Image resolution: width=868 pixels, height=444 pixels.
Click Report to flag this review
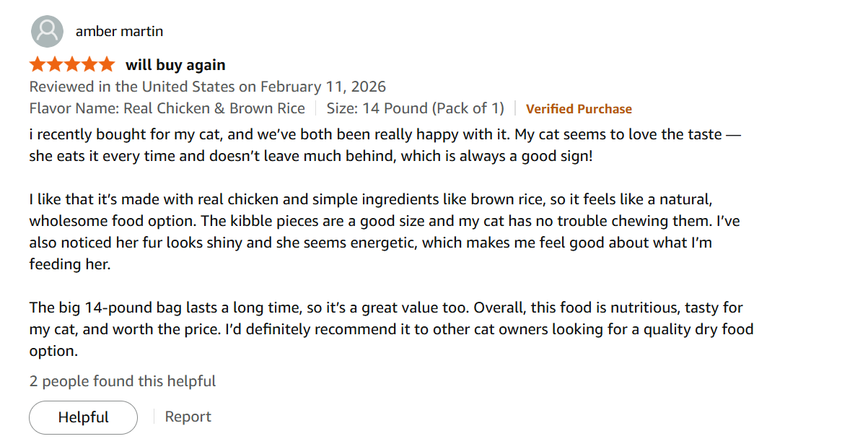(188, 417)
